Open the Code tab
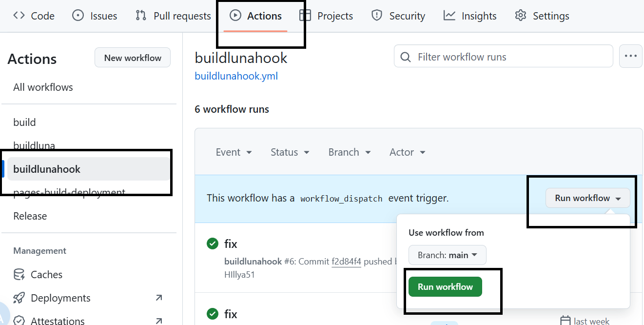 [34, 16]
